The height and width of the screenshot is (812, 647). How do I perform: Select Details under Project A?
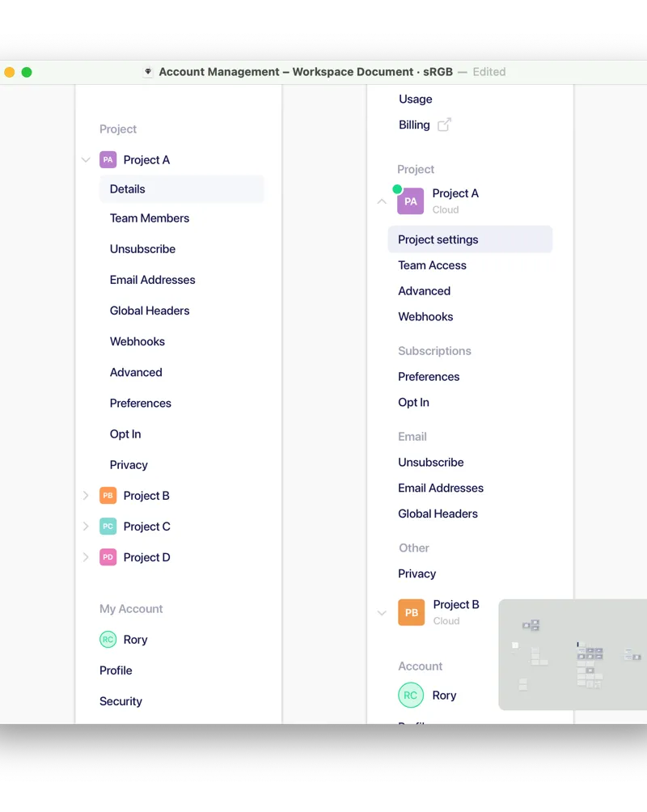pyautogui.click(x=181, y=189)
